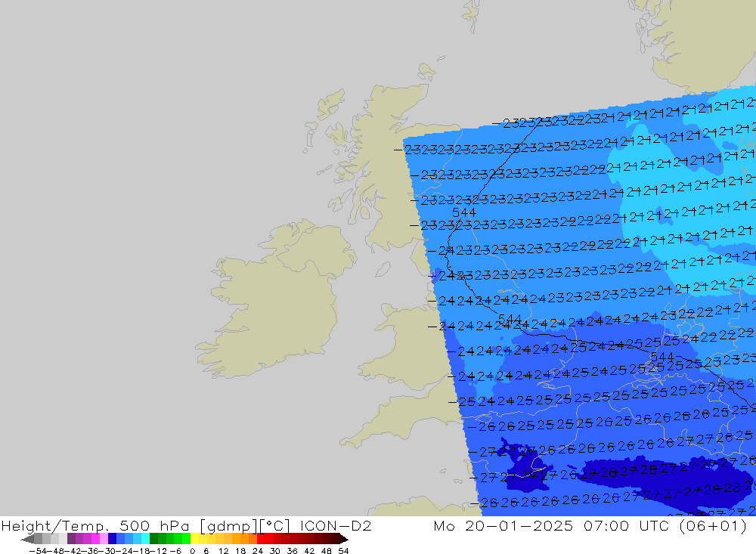
Task: Click the "(06+01)" forecast offset text
Action: [x=713, y=525]
